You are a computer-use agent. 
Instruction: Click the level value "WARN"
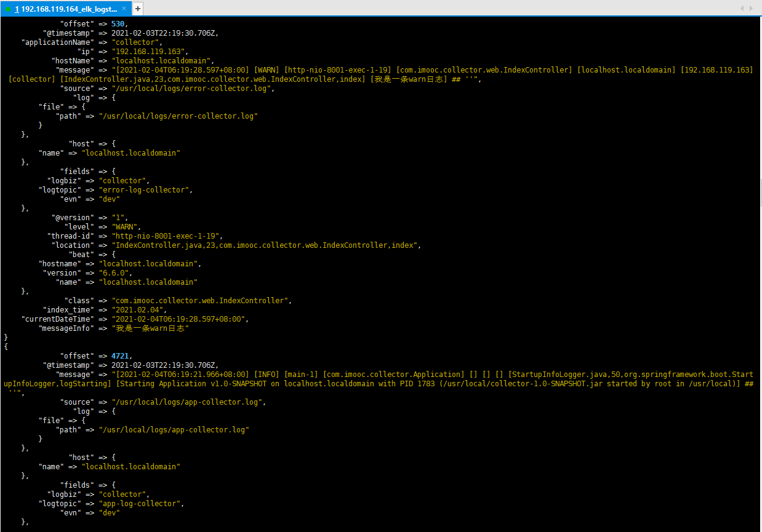tap(124, 227)
